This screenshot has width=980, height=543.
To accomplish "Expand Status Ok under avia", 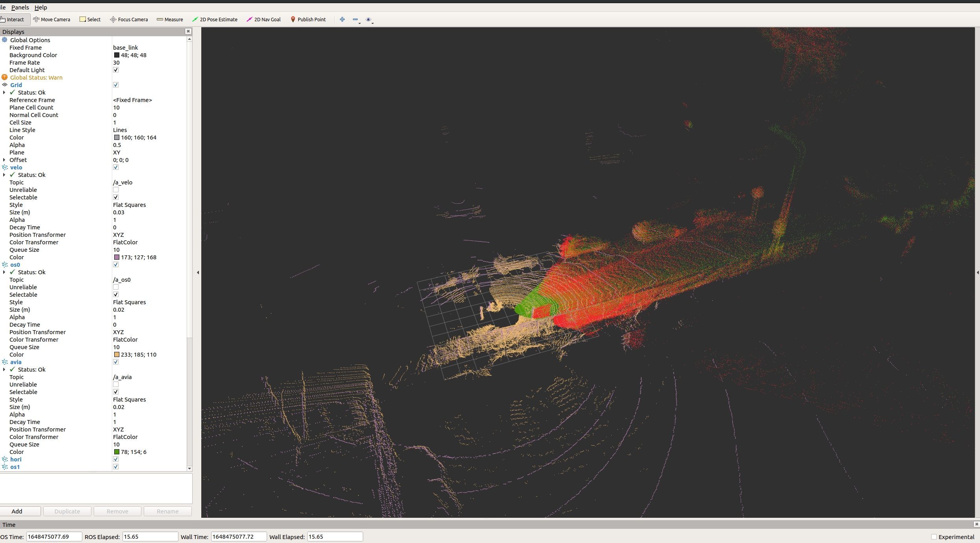I will (4, 370).
